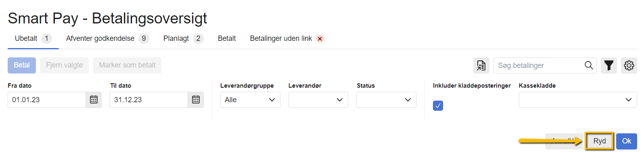The image size is (644, 160).
Task: Open the Leverandør dropdown
Action: [318, 100]
